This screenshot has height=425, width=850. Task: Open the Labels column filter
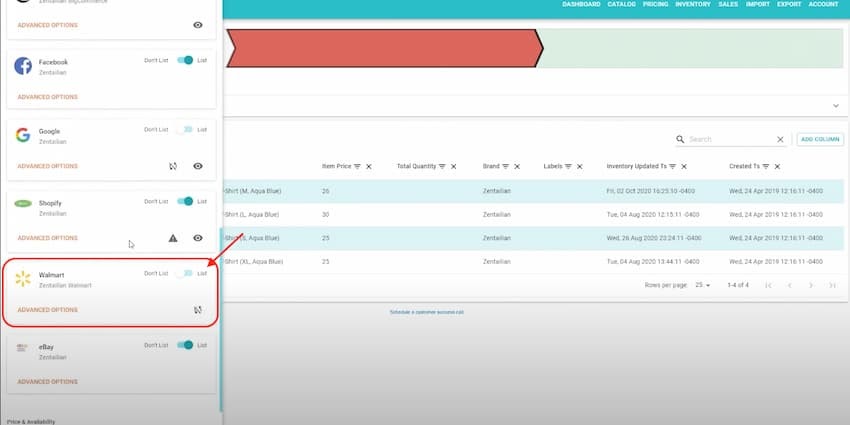point(568,166)
